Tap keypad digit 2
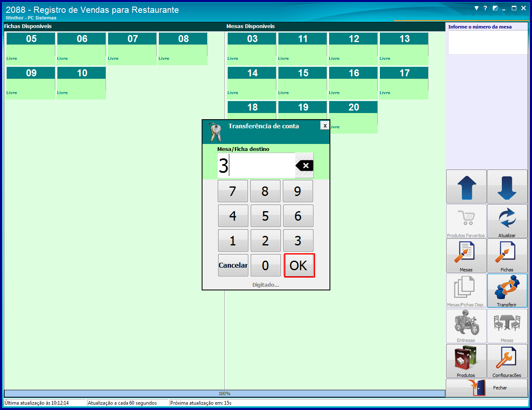Viewport: 532px width, 410px height. [265, 240]
